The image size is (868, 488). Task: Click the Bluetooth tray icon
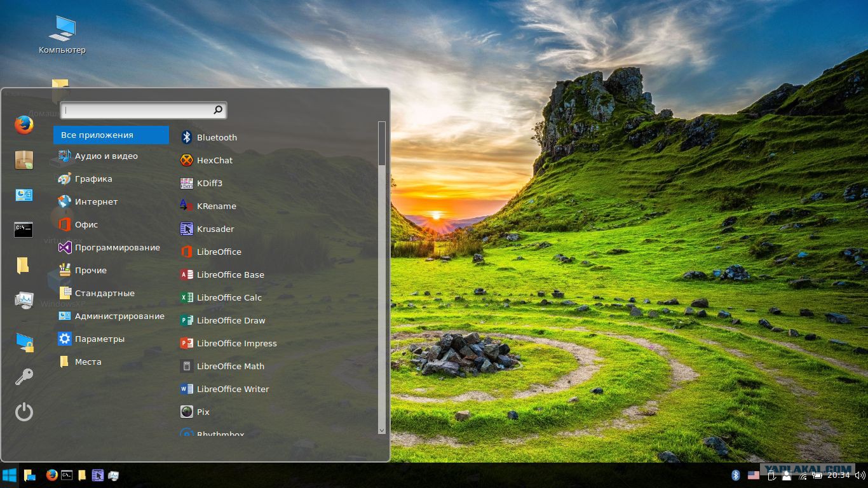[x=736, y=475]
